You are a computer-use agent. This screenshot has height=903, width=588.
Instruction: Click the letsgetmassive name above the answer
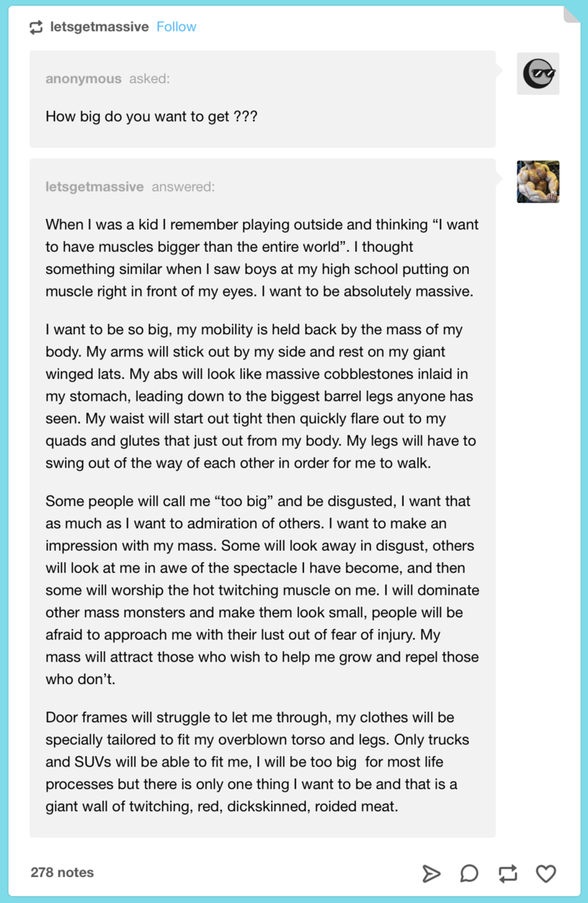click(x=94, y=187)
